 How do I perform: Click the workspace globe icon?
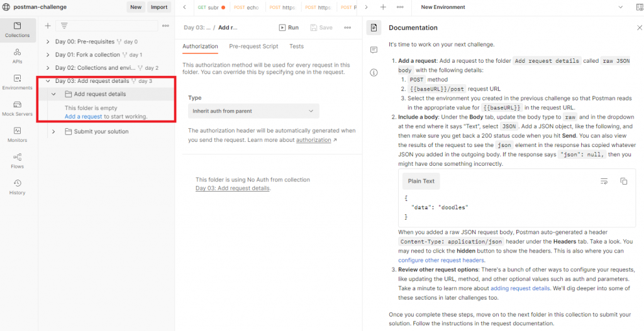[6, 7]
